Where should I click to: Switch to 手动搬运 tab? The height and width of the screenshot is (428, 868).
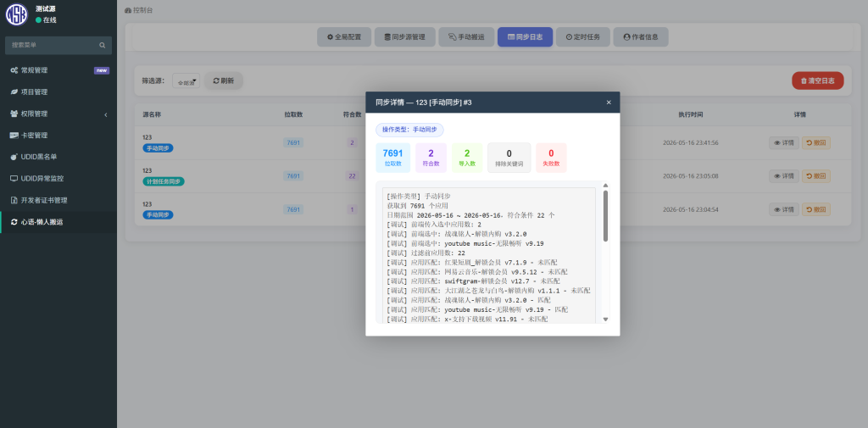(466, 37)
